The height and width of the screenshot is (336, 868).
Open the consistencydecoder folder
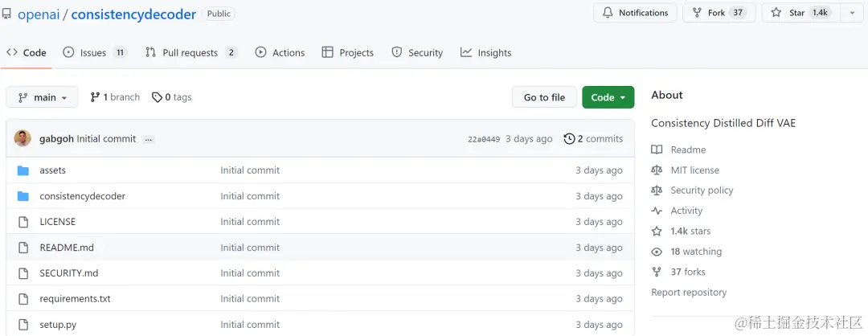[83, 196]
